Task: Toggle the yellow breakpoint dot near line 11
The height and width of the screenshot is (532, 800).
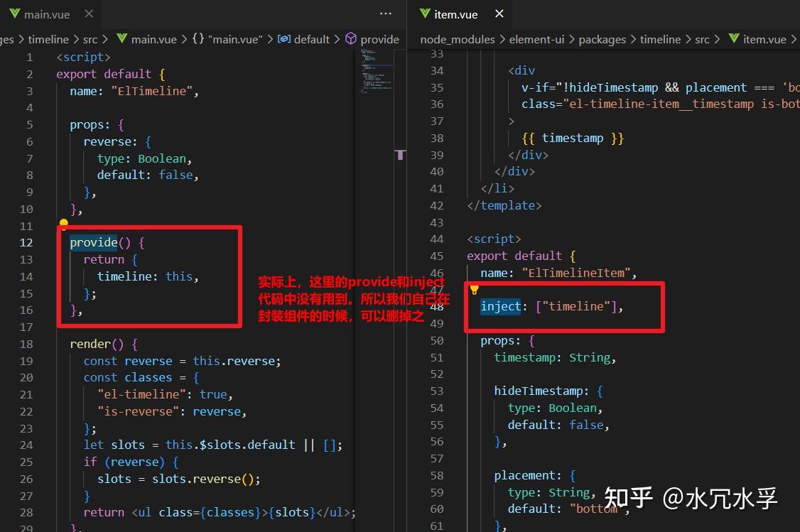Action: click(x=64, y=223)
